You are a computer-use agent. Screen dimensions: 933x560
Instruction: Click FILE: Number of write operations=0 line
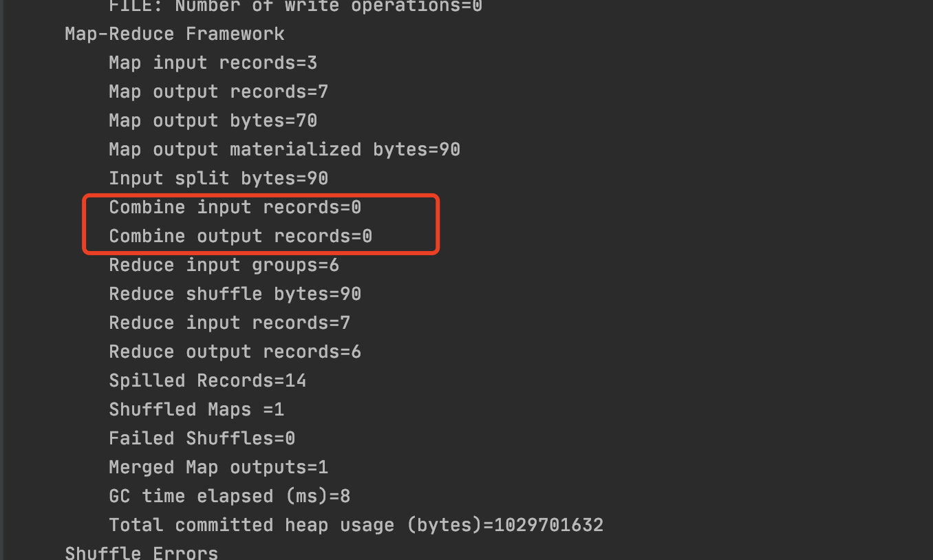point(296,6)
